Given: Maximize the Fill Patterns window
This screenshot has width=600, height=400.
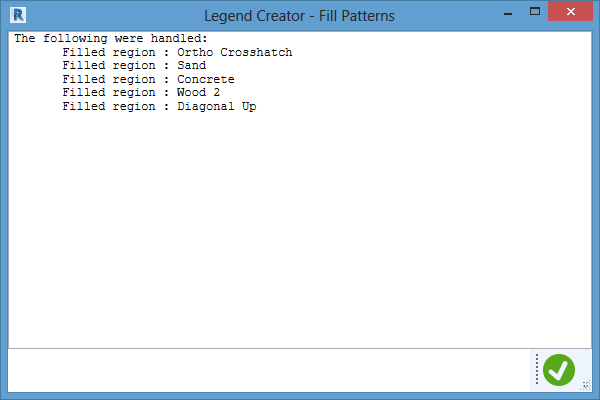Looking at the screenshot, I should (x=535, y=11).
